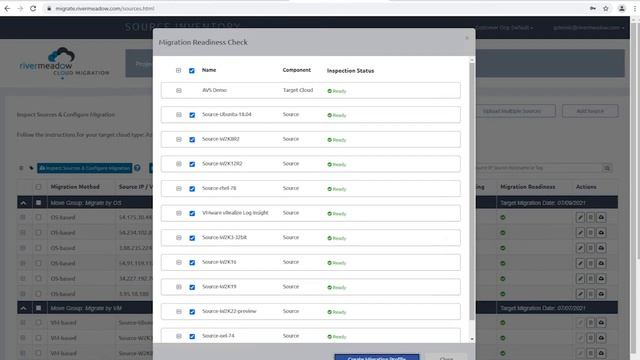Uncheck Source-Ubuntu-18.04 checkbox
This screenshot has width=640, height=360.
click(x=192, y=115)
